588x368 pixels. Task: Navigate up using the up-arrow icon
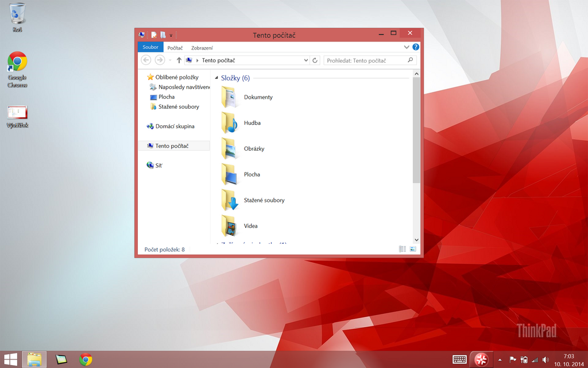coord(180,60)
